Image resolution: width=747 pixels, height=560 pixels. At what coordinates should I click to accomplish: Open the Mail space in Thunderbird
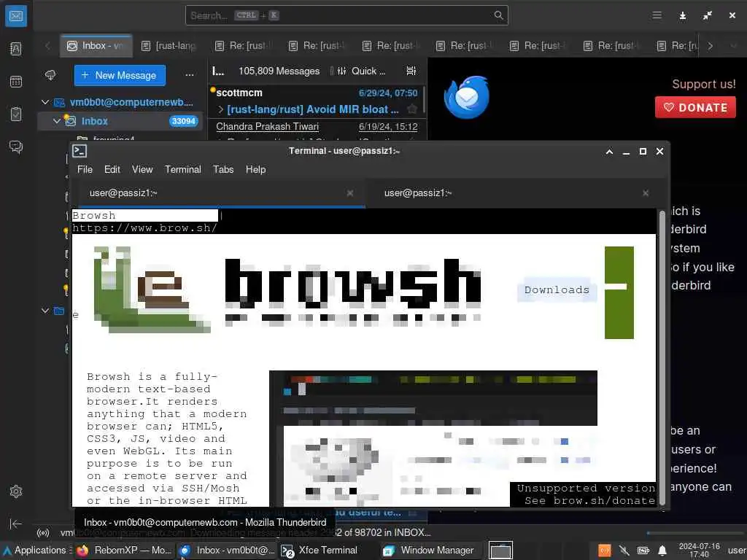tap(16, 16)
